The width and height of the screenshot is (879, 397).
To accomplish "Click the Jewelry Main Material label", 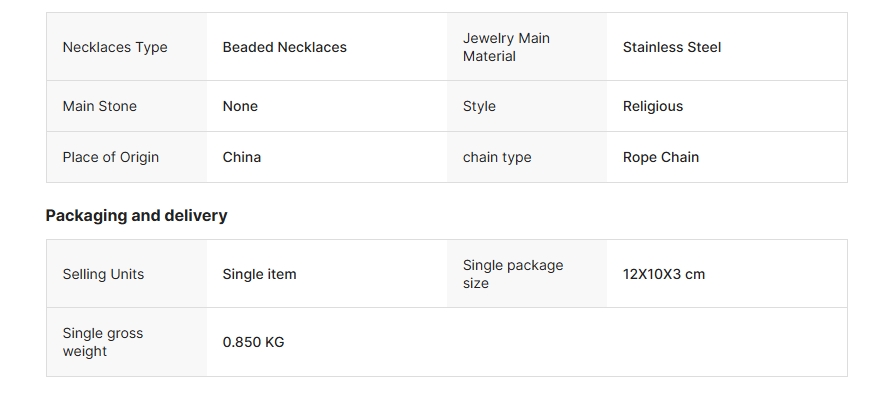I will coord(506,47).
